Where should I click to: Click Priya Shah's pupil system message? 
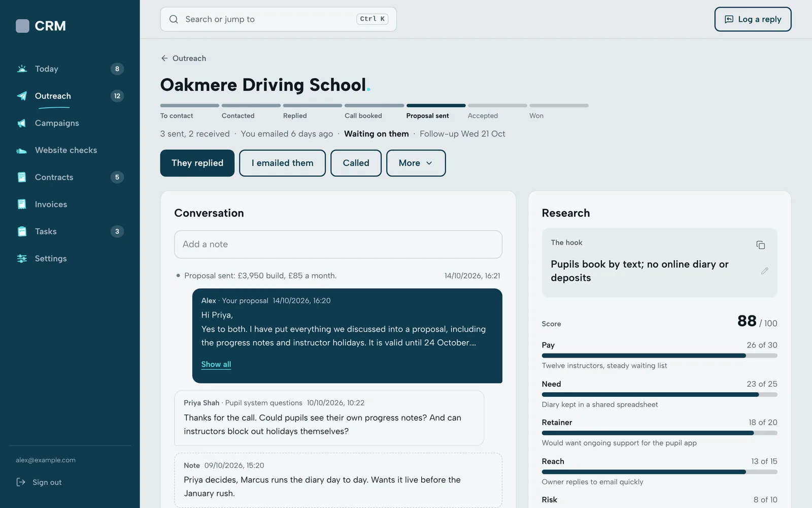(329, 418)
